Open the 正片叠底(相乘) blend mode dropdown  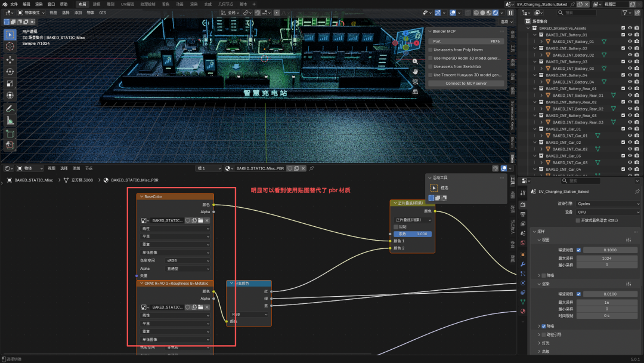(413, 220)
